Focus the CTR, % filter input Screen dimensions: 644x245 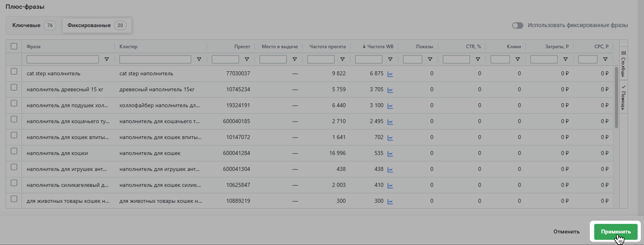pyautogui.click(x=456, y=59)
